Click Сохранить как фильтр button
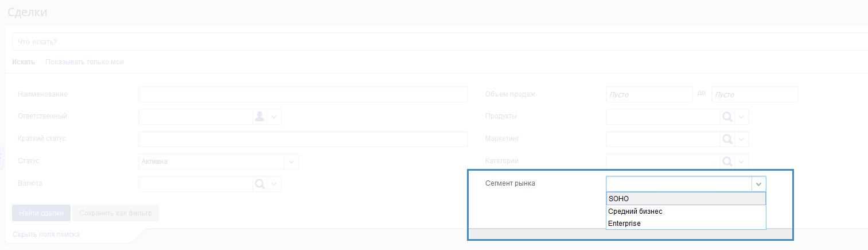The image size is (868, 250). pos(115,213)
